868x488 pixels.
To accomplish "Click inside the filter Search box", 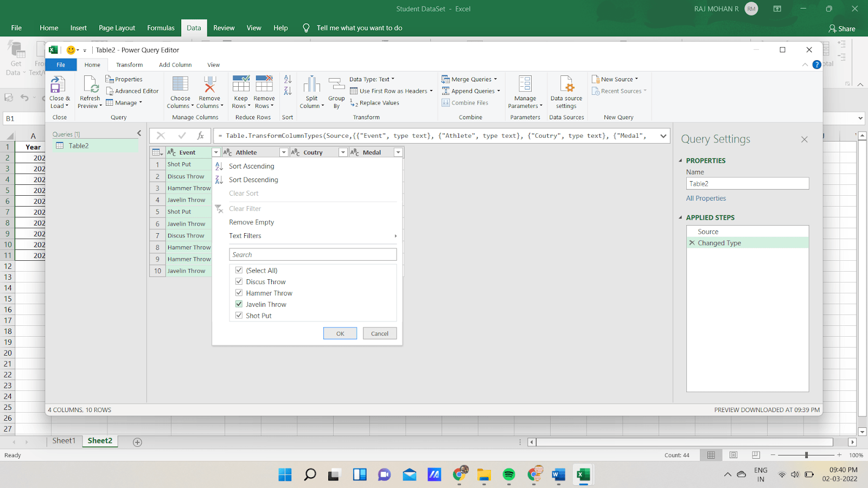I will pyautogui.click(x=312, y=254).
